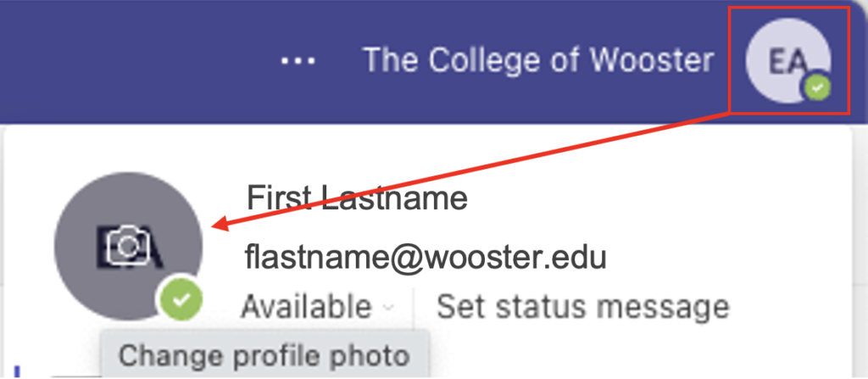Open the three-dot more options menu
Image resolution: width=868 pixels, height=379 pixels.
(298, 60)
